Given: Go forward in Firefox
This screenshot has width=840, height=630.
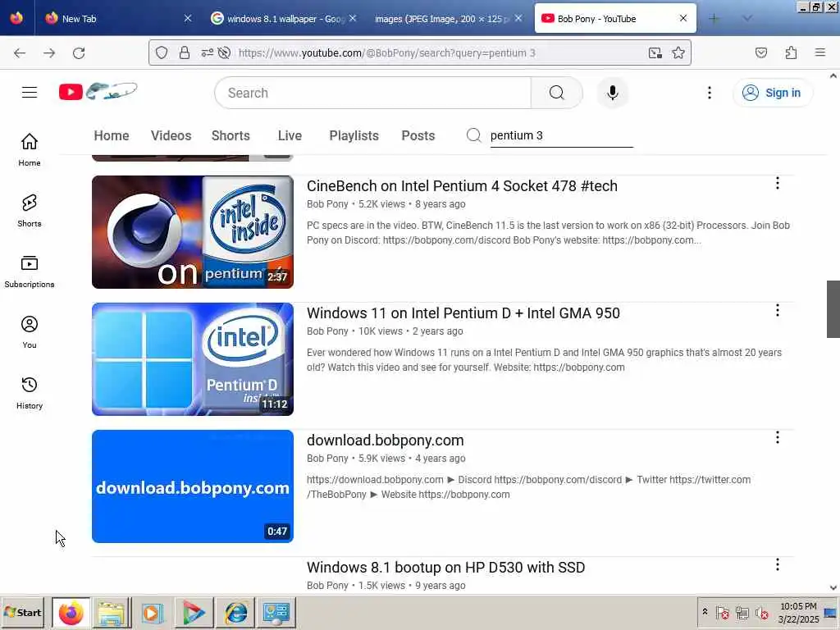Looking at the screenshot, I should (x=49, y=53).
